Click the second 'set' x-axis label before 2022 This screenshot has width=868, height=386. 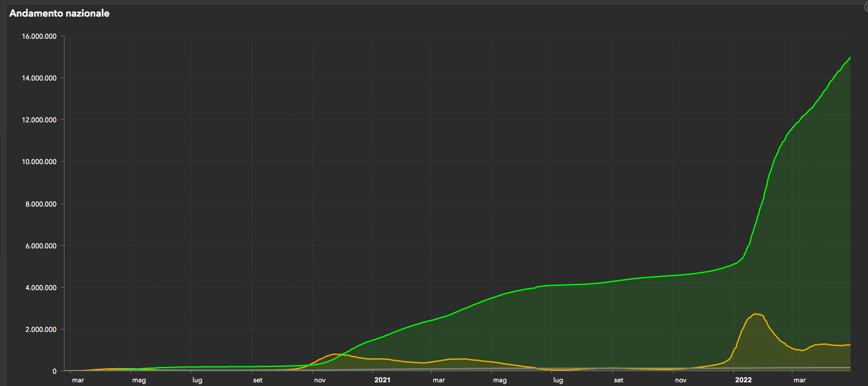tap(618, 380)
